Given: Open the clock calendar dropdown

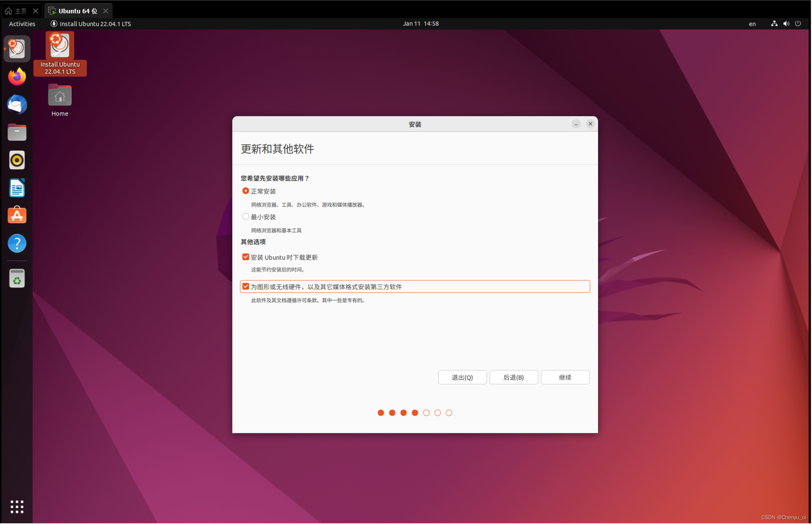Looking at the screenshot, I should click(x=421, y=24).
